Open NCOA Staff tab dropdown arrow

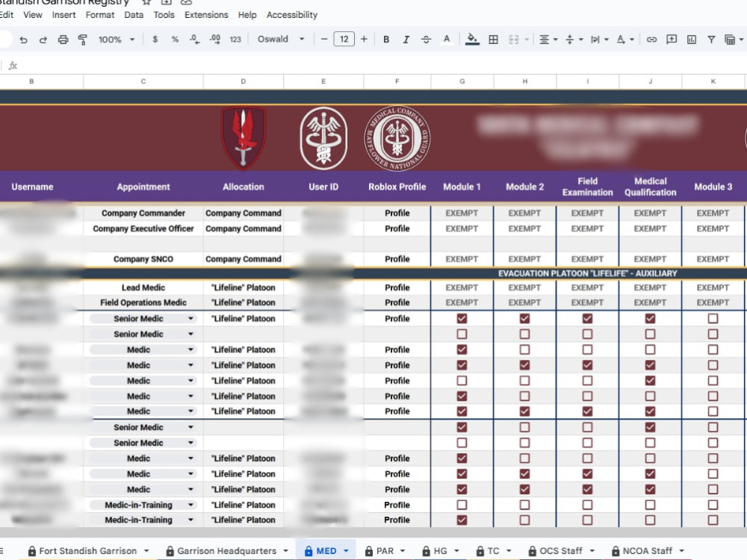pyautogui.click(x=682, y=551)
